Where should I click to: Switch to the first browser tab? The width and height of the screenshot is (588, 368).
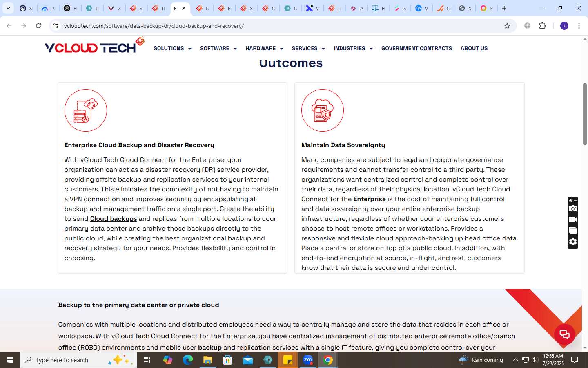pos(26,8)
